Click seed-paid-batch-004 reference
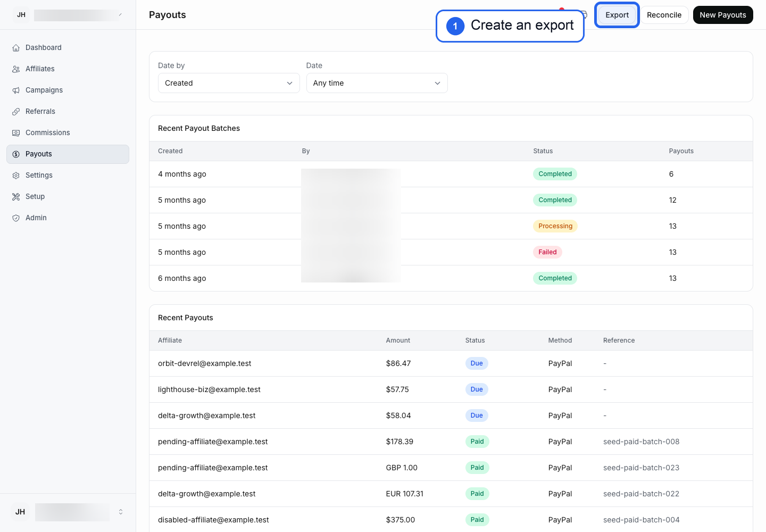Image resolution: width=766 pixels, height=532 pixels. [x=642, y=520]
